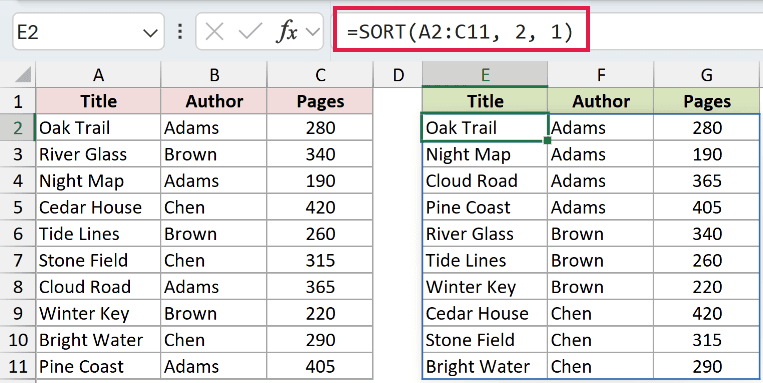Select row 1 header
The image size is (763, 383).
point(18,101)
